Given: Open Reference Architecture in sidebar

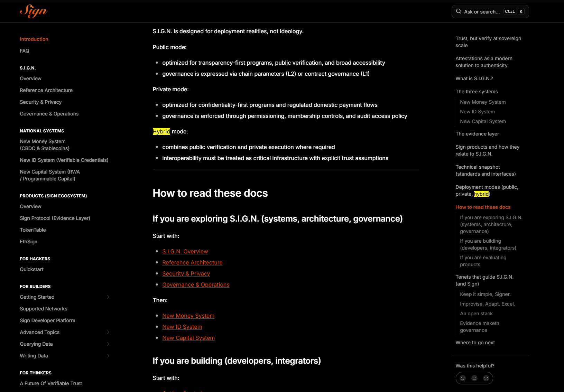Looking at the screenshot, I should [46, 90].
